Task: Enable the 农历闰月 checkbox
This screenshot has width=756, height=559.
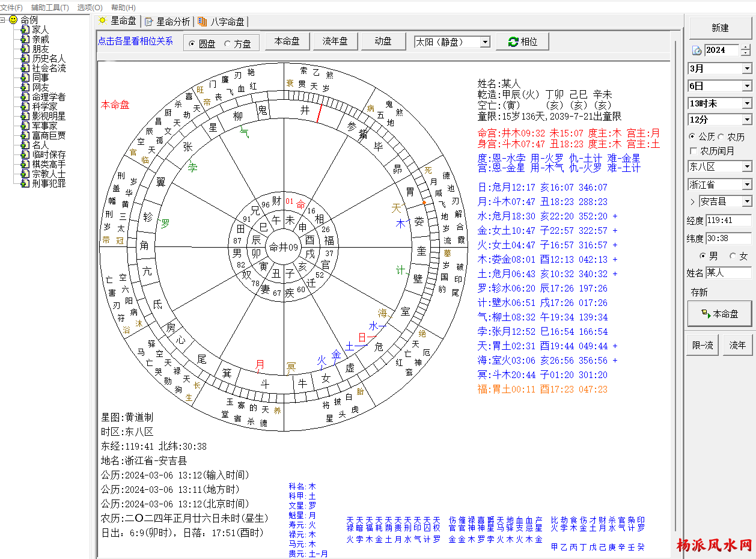Action: [694, 151]
